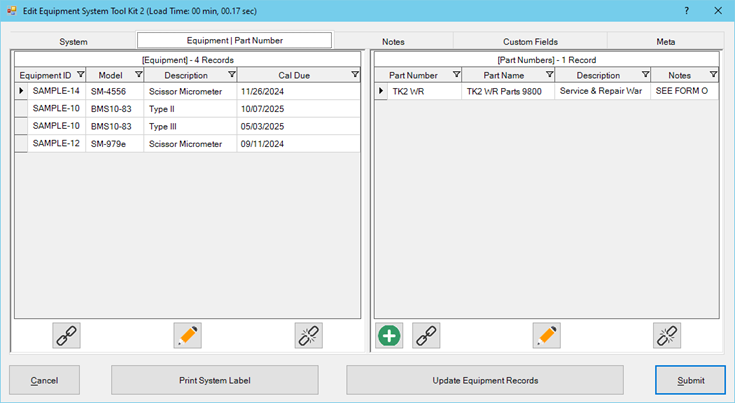
Task: Click the pencil edit icon under Equipment
Action: coord(187,336)
